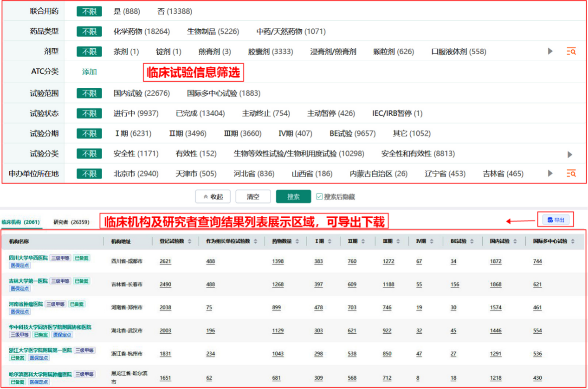588x389 pixels.
Task: Click the 剂型 row advanced filter search icon
Action: tap(571, 52)
